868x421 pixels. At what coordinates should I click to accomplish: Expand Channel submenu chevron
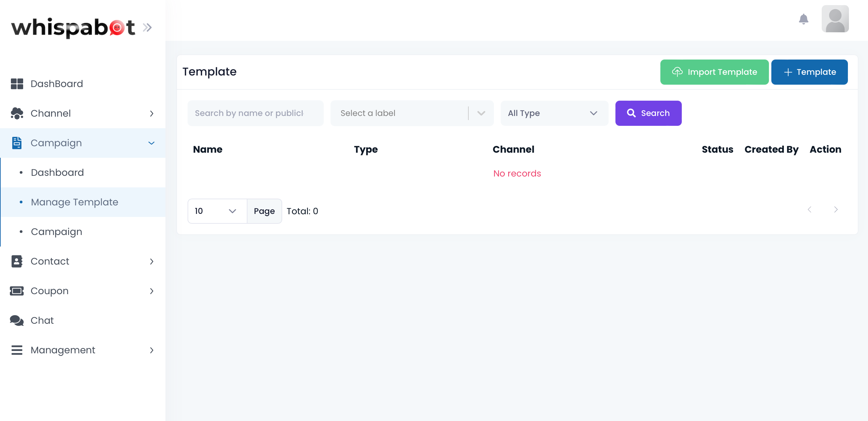(151, 114)
